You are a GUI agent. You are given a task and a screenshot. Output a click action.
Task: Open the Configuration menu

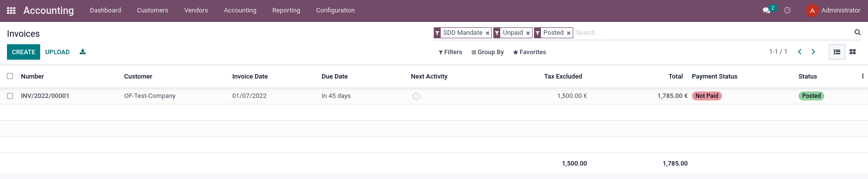point(335,10)
